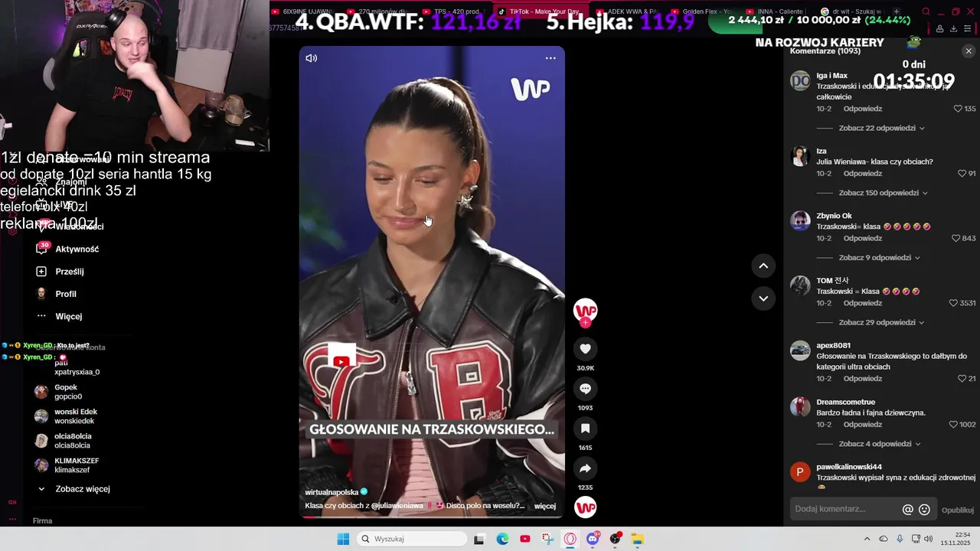
Task: Open Windows Start menu
Action: pyautogui.click(x=343, y=539)
